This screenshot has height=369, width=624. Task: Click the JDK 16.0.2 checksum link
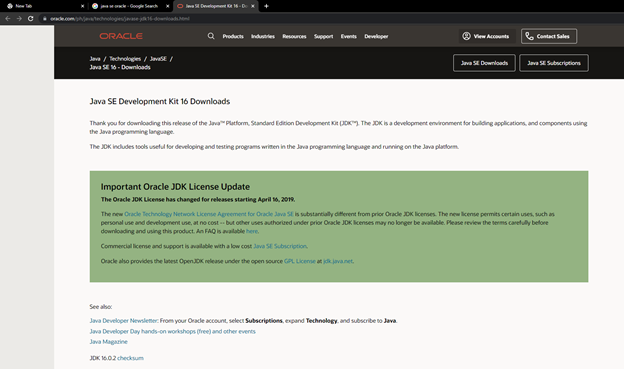pyautogui.click(x=131, y=358)
